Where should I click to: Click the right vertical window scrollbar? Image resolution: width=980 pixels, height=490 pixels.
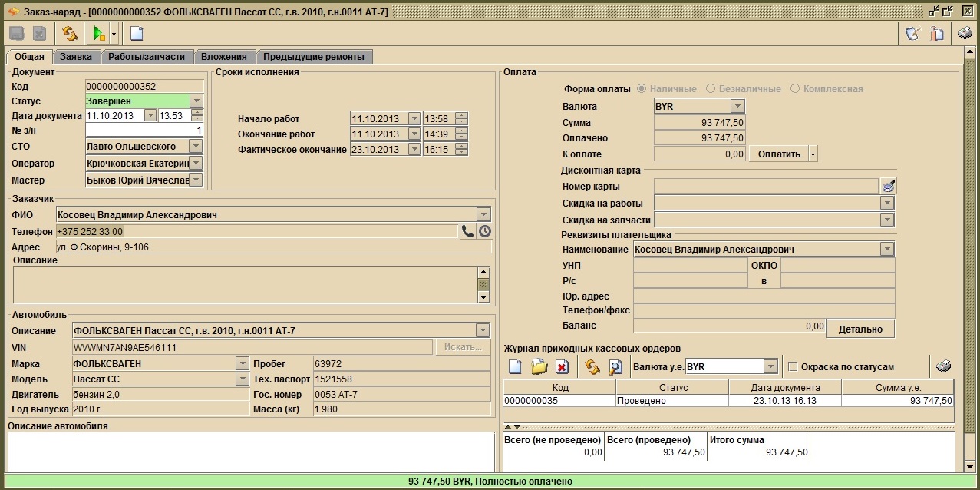tap(970, 261)
